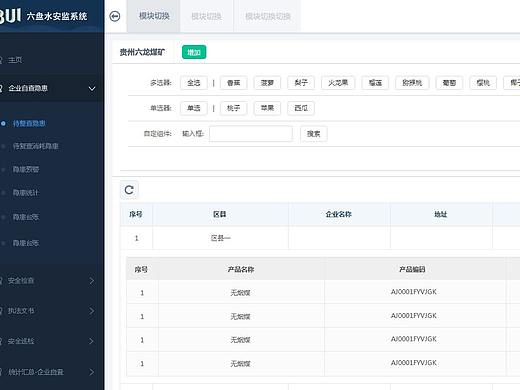The height and width of the screenshot is (390, 520).
Task: Focus the 输入框 text field
Action: [251, 134]
